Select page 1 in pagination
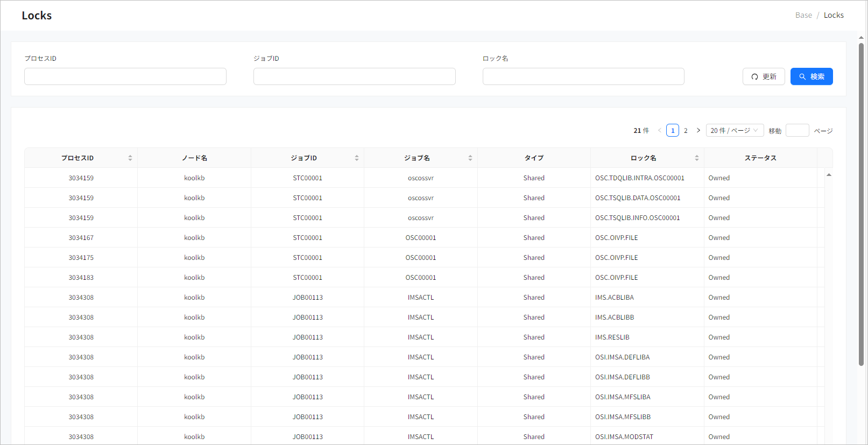The image size is (868, 445). tap(673, 131)
